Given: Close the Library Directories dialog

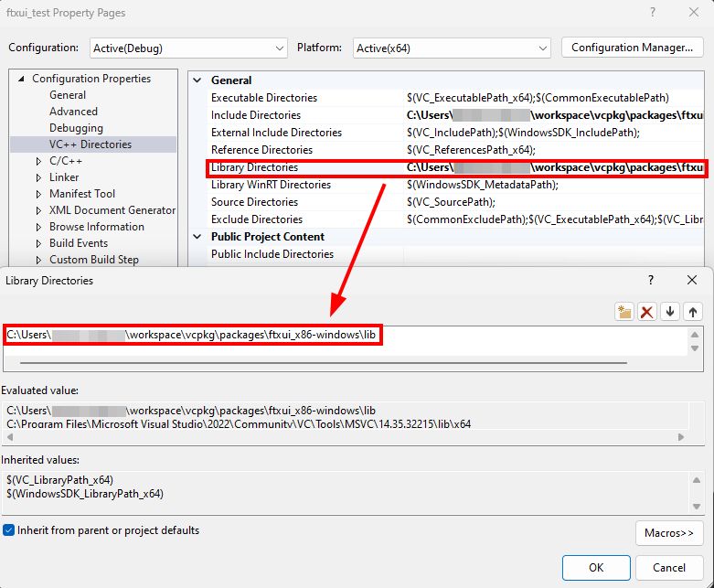Looking at the screenshot, I should coord(692,280).
